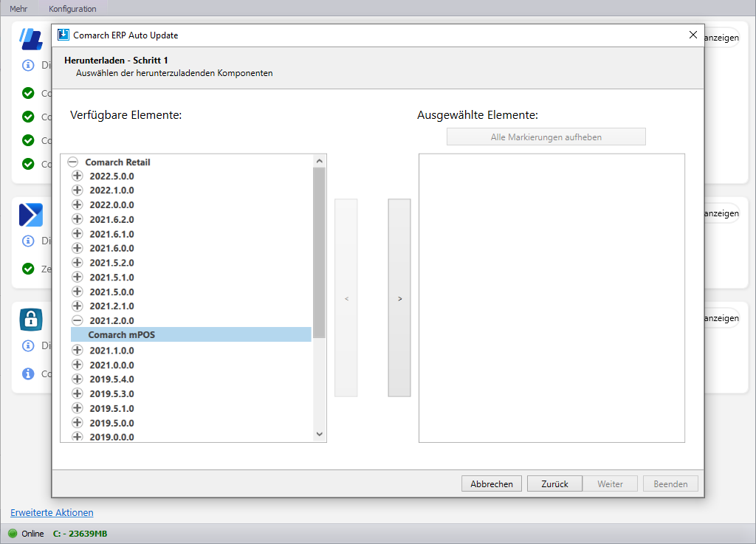The image size is (756, 544).
Task: Click the green check icon beside "Ze"
Action: click(x=29, y=269)
